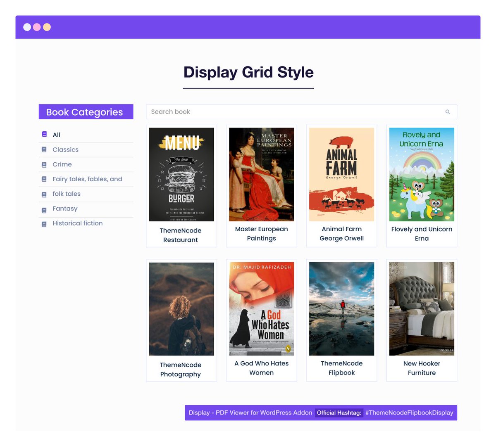496x448 pixels.
Task: Click the yellow window dot in the purple bar
Action: coord(47,27)
